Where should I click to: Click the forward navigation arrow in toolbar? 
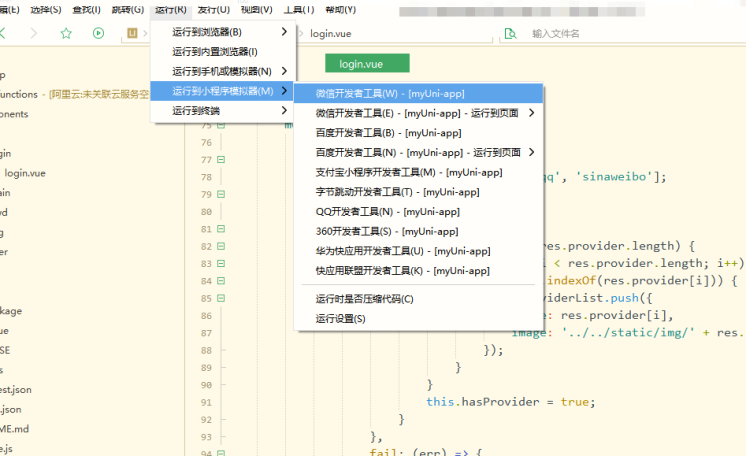pos(33,33)
